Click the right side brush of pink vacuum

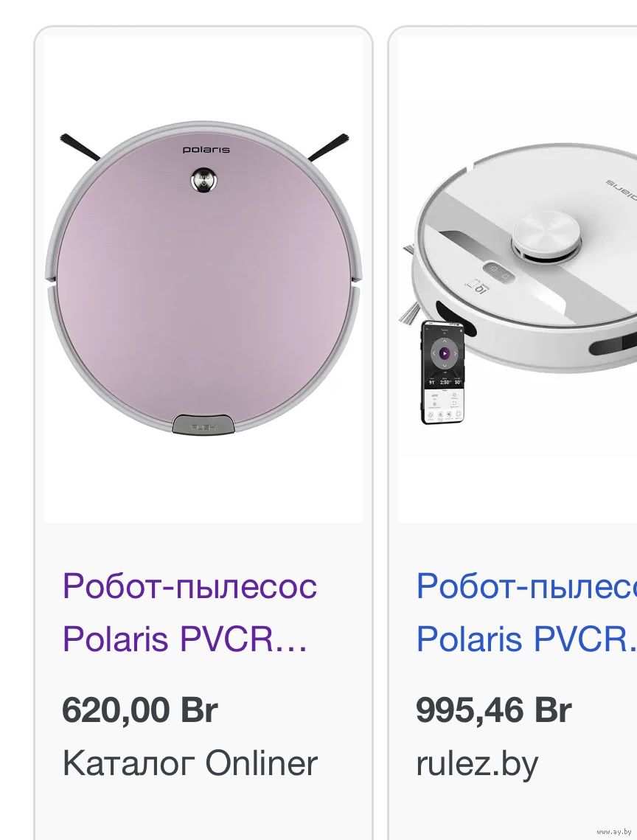(x=328, y=147)
